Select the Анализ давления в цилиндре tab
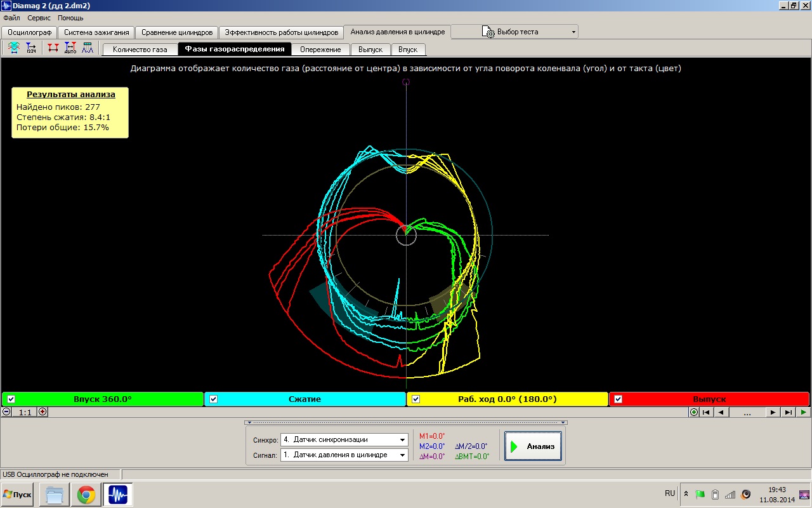This screenshot has height=508, width=812. pos(397,31)
